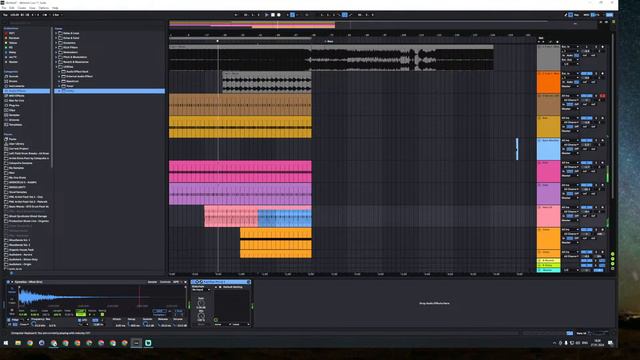Expand the Delay & Loop folder

coord(56,33)
